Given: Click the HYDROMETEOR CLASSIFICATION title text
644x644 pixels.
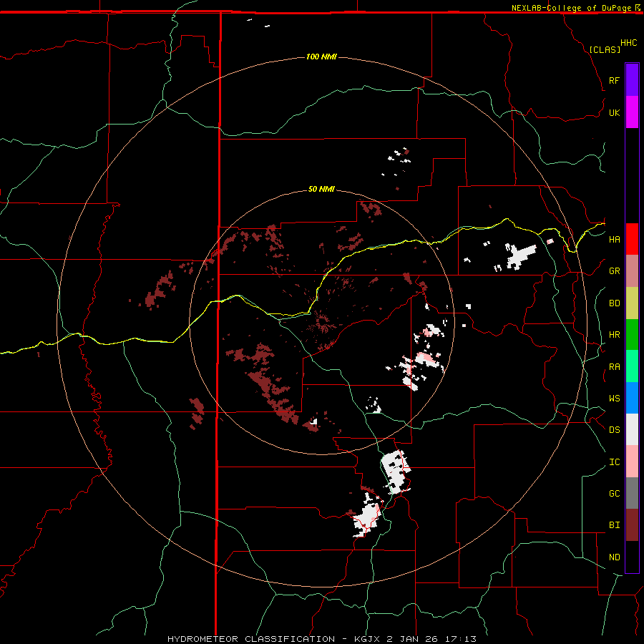Looking at the screenshot, I should (x=251, y=639).
